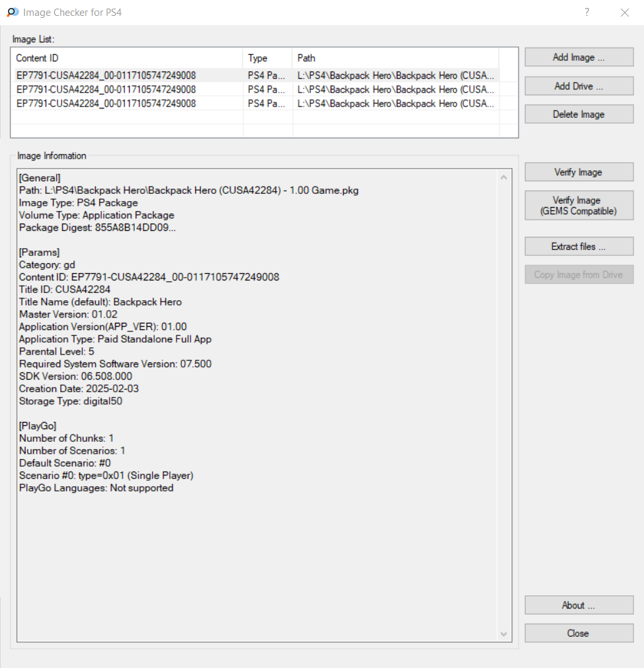Click the scroll down arrow in Image Information
Image resolution: width=644 pixels, height=668 pixels.
pos(504,634)
